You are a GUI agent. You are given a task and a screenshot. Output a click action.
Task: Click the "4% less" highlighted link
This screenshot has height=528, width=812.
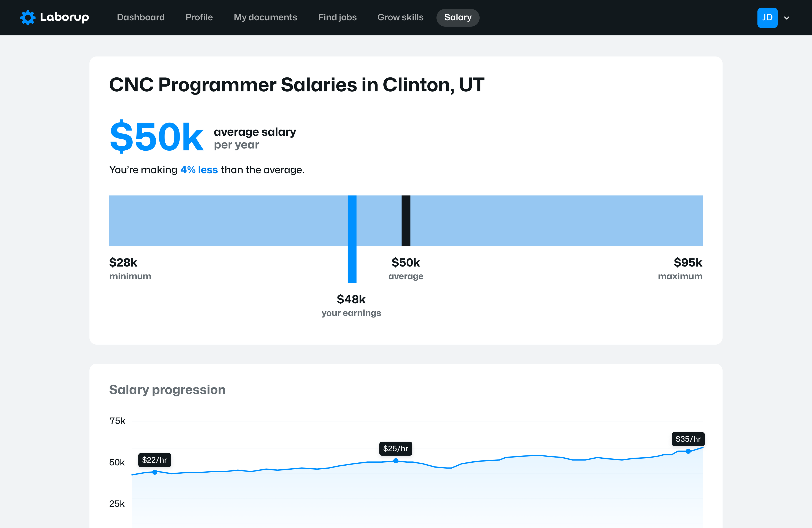[x=199, y=170]
